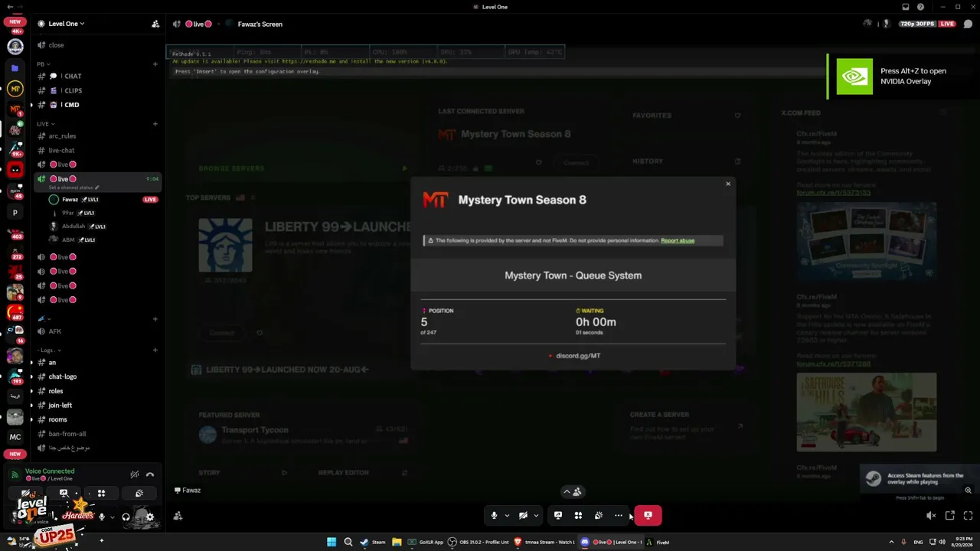Open the CHAT text channel
This screenshot has width=980, height=551.
coord(97,77)
